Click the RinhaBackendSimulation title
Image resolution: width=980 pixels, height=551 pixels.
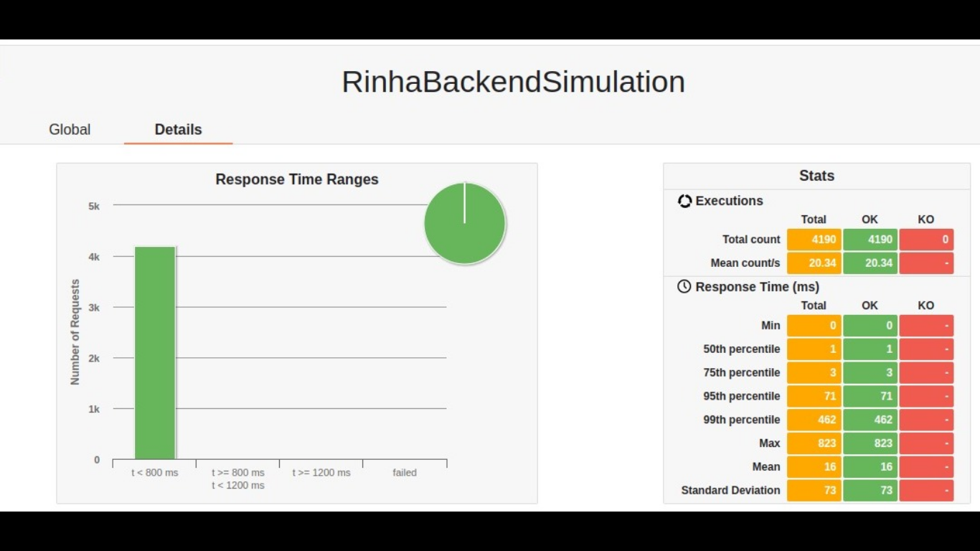[514, 81]
